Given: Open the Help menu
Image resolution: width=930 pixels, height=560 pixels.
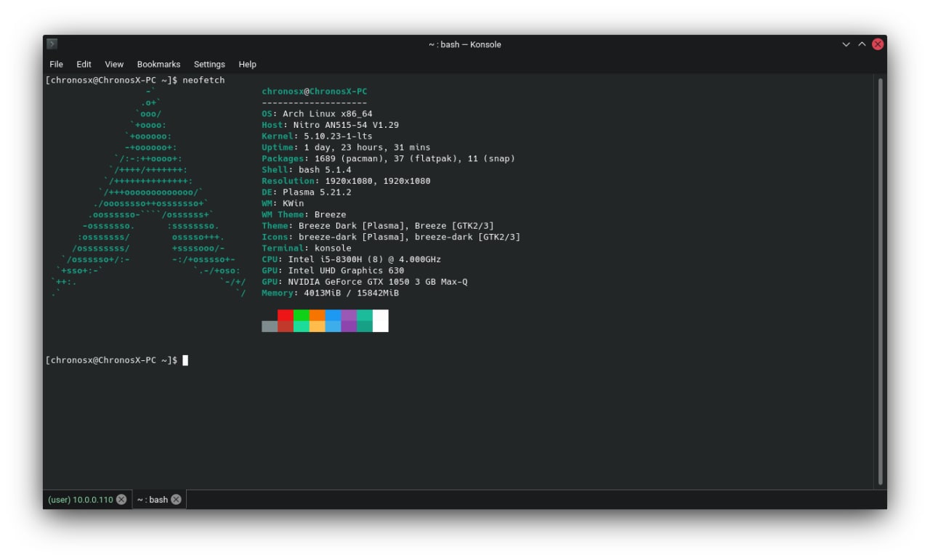Looking at the screenshot, I should [247, 64].
